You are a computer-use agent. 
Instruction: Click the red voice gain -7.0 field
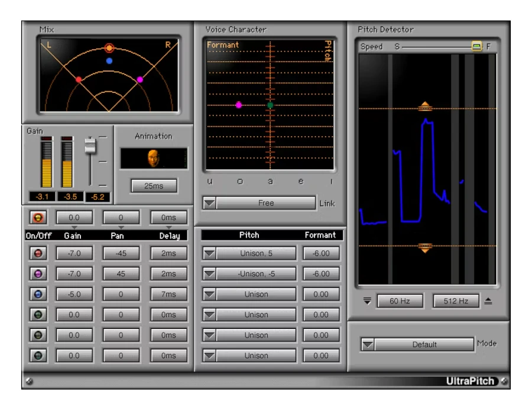74,253
